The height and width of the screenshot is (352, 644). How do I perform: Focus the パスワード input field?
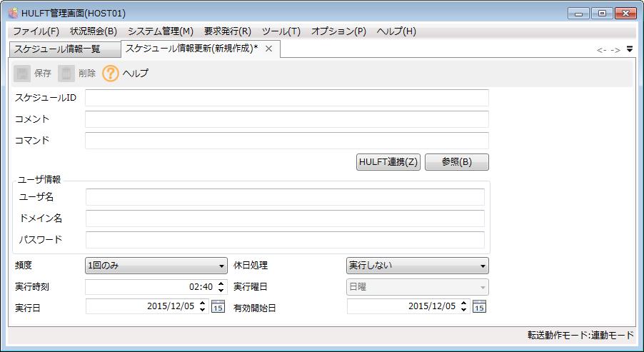coord(285,240)
